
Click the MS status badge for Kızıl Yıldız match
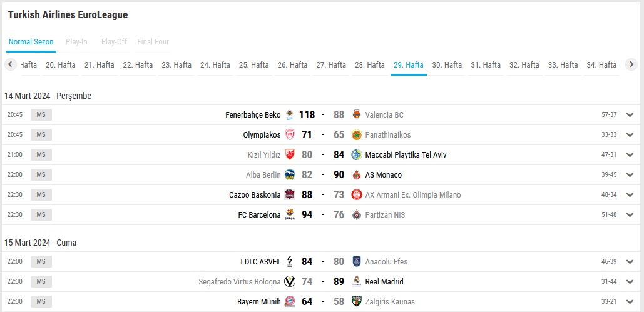click(x=41, y=155)
